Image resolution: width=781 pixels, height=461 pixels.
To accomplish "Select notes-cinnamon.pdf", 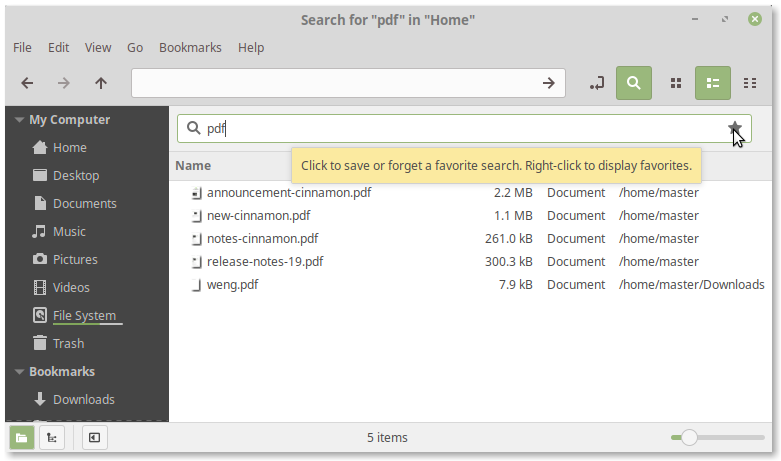I will [262, 238].
